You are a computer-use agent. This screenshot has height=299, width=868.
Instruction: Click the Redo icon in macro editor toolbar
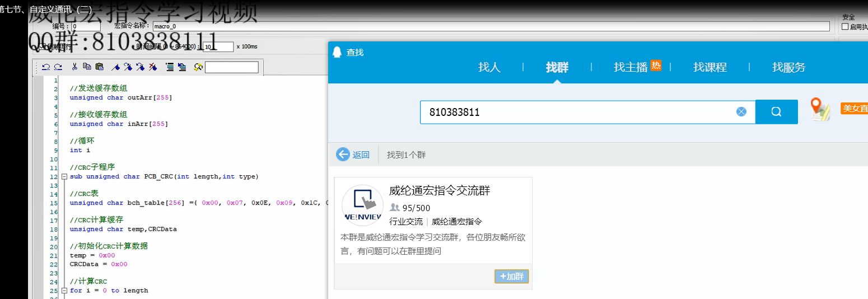[x=58, y=67]
